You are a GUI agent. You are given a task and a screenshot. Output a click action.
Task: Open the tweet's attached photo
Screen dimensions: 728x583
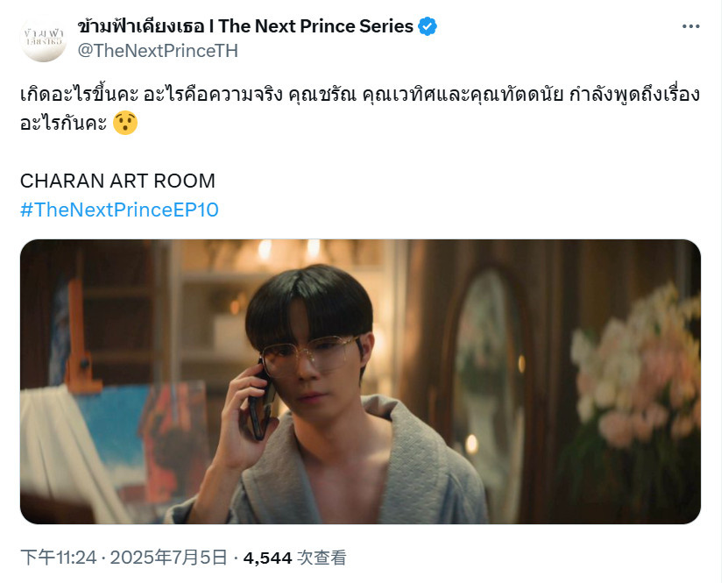click(360, 381)
